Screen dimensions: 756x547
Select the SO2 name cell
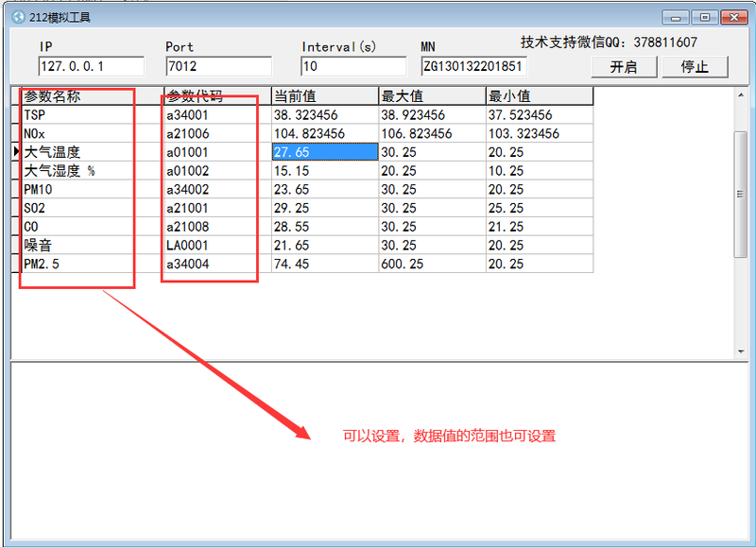click(x=93, y=208)
